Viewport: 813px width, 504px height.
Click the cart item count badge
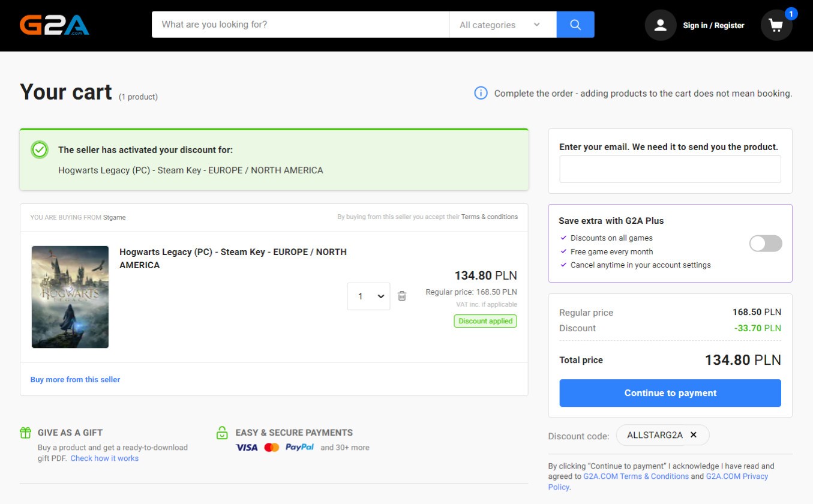791,13
